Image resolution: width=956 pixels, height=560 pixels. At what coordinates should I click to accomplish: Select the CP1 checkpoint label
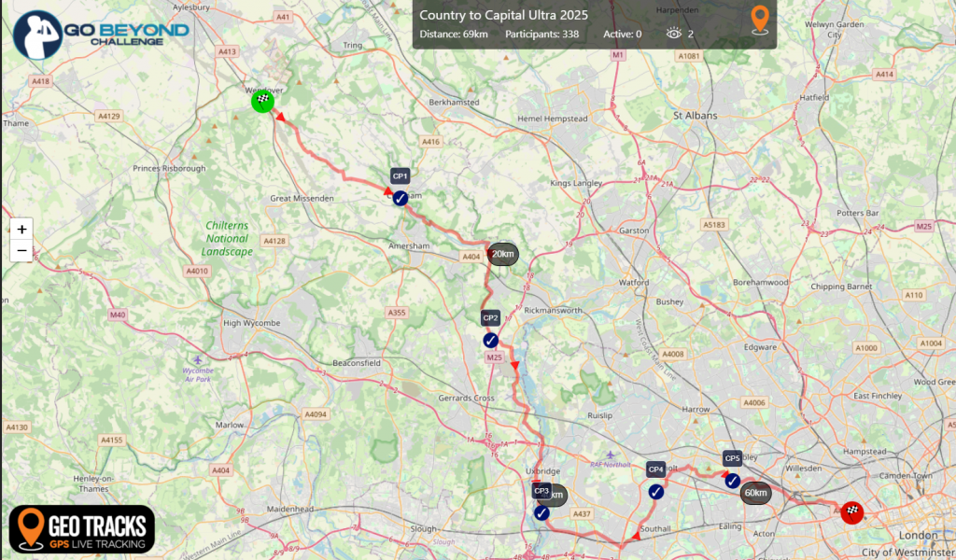tap(400, 176)
